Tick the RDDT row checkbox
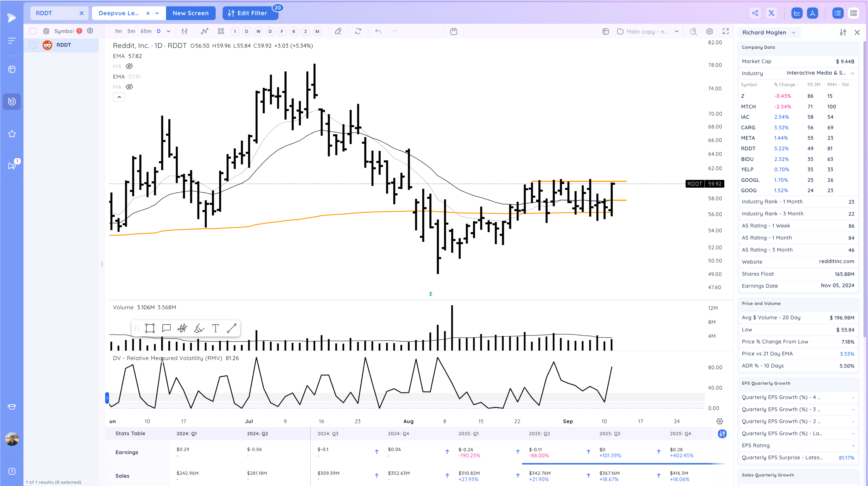This screenshot has height=486, width=868. click(x=33, y=45)
